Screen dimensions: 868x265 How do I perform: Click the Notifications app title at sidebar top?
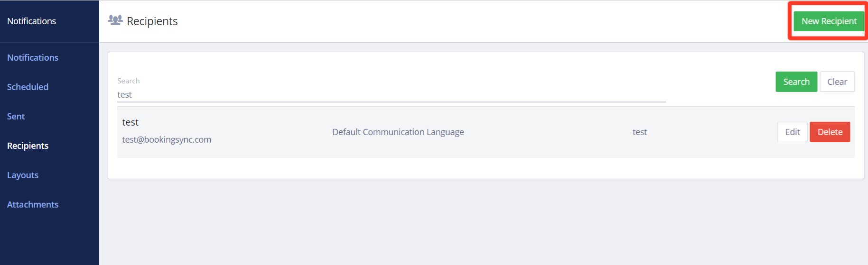click(x=31, y=21)
